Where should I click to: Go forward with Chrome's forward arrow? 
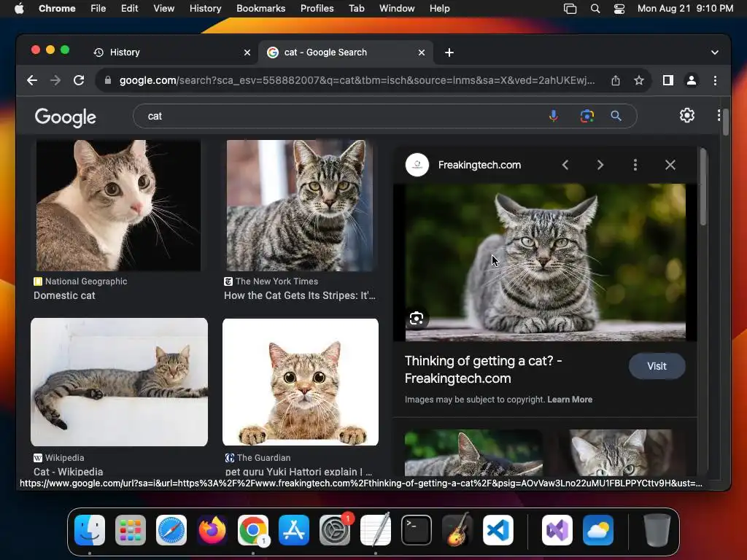55,80
